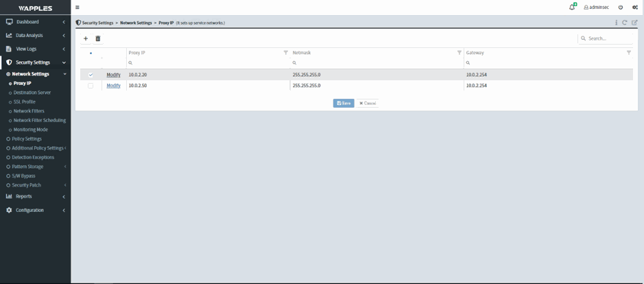Expand the Reports chevron
The image size is (644, 284).
(64, 196)
